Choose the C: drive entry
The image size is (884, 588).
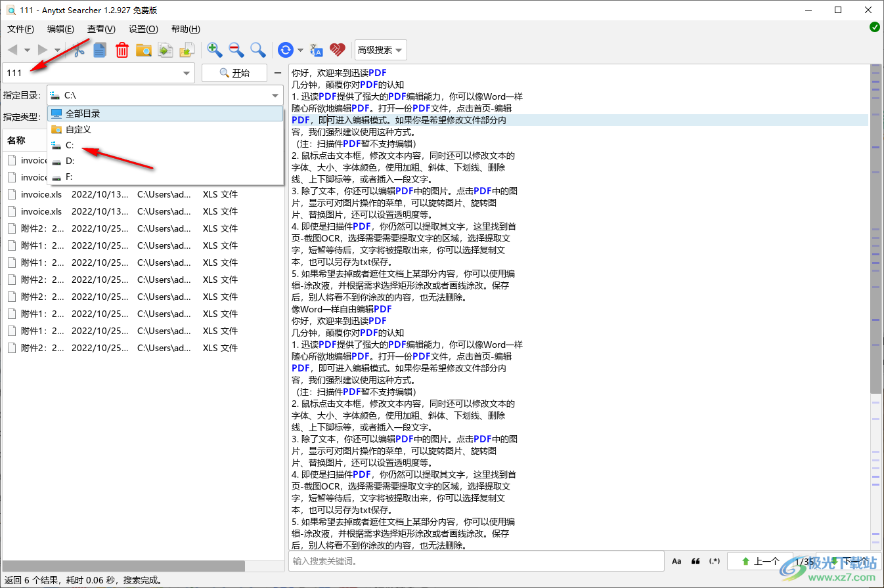coord(166,145)
